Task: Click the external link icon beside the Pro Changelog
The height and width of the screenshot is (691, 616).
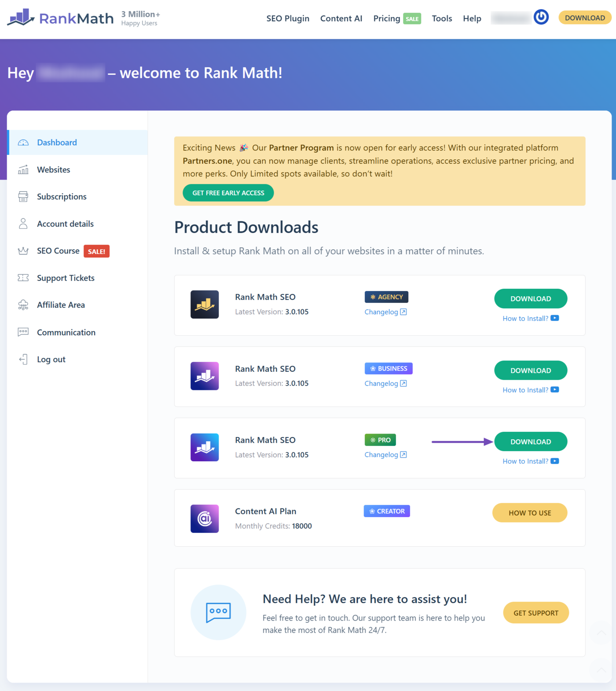Action: click(403, 455)
